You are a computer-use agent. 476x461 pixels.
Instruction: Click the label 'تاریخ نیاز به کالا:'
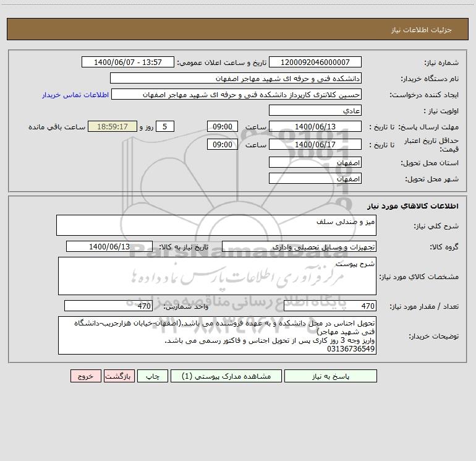tap(184, 247)
